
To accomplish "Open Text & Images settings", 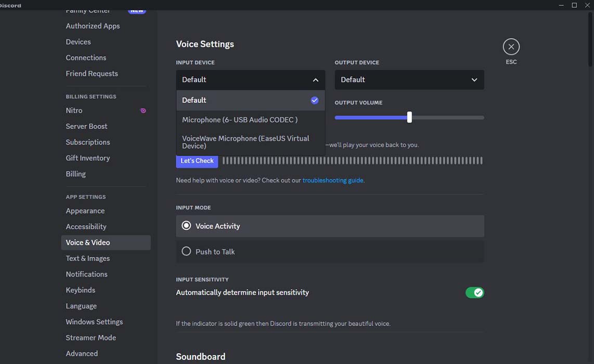I will 87,258.
